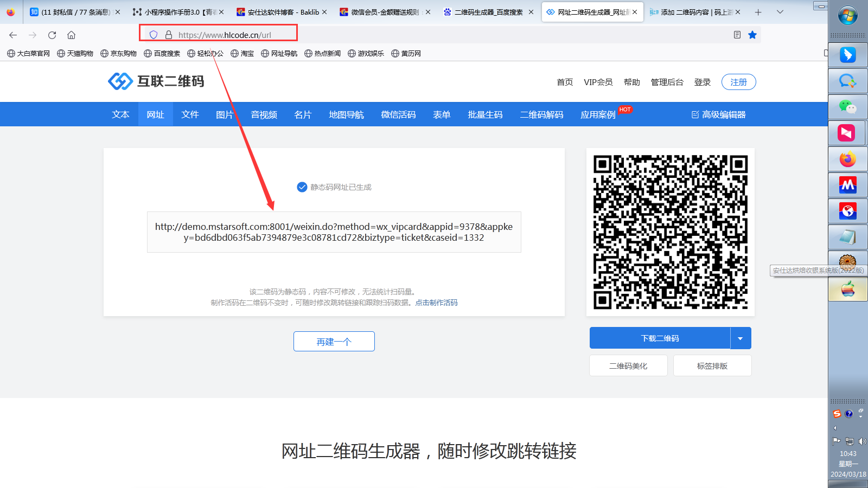Select the 文本 QR type tab
Image resolution: width=868 pixels, height=488 pixels.
point(120,114)
